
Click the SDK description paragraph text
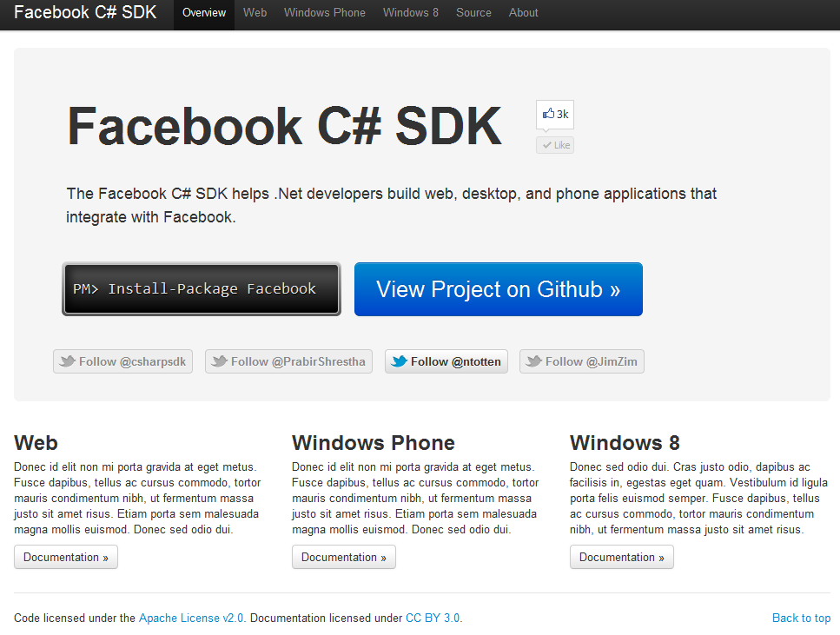click(391, 205)
